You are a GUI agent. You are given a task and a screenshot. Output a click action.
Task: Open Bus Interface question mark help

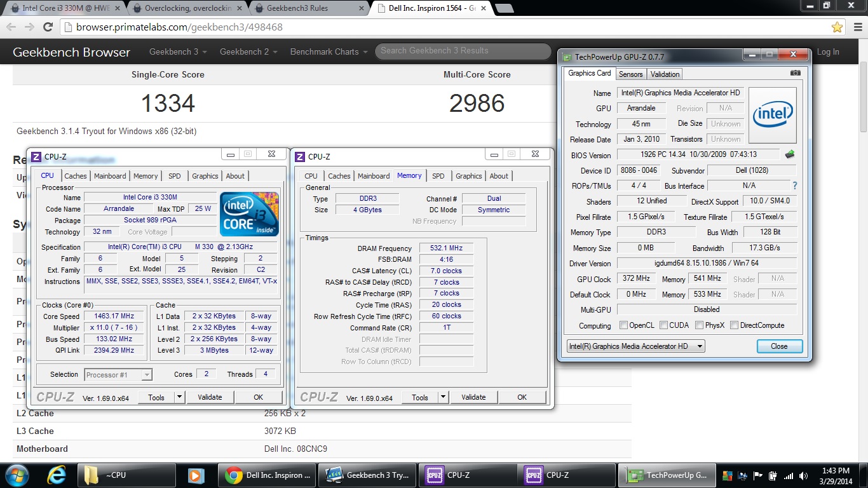point(794,186)
